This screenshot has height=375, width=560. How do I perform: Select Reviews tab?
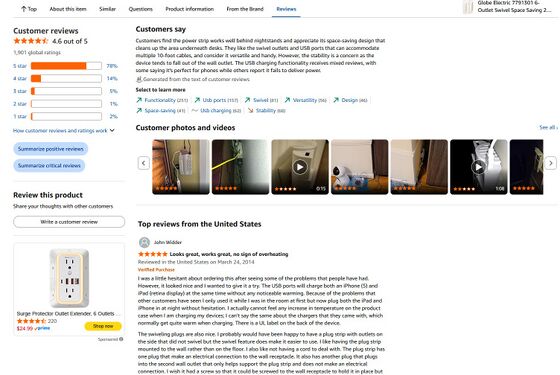coord(286,9)
